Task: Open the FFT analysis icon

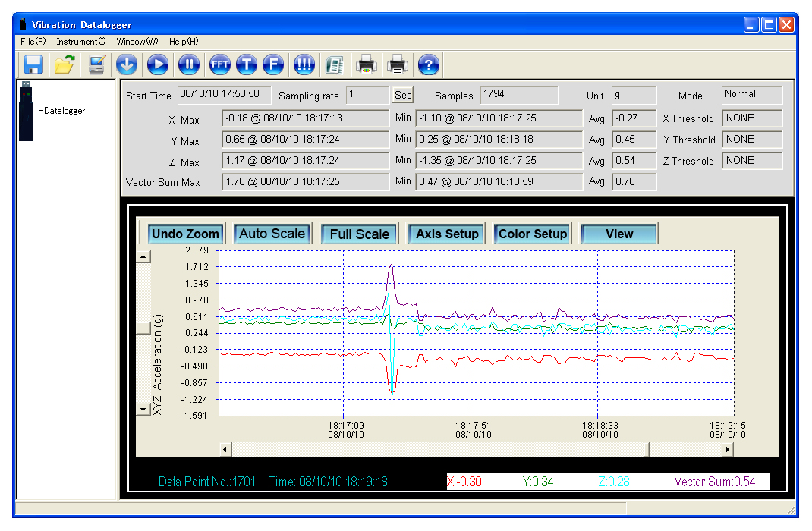Action: (220, 65)
